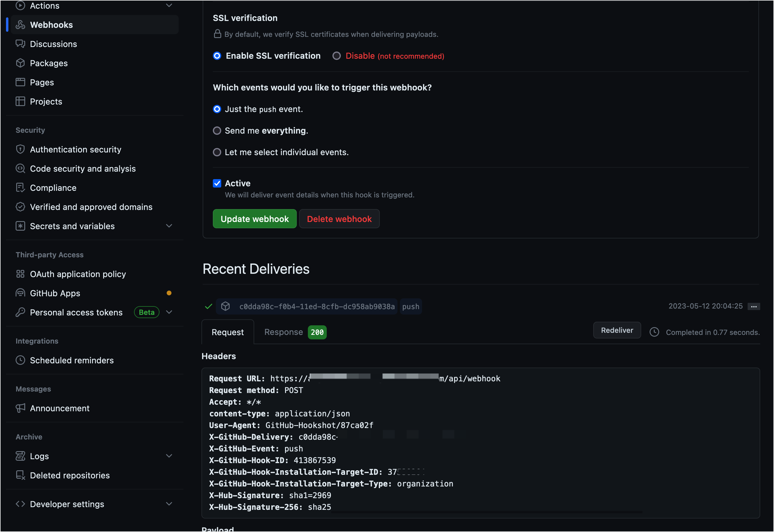Click the Announcement megaphone icon
774x532 pixels.
(x=20, y=408)
